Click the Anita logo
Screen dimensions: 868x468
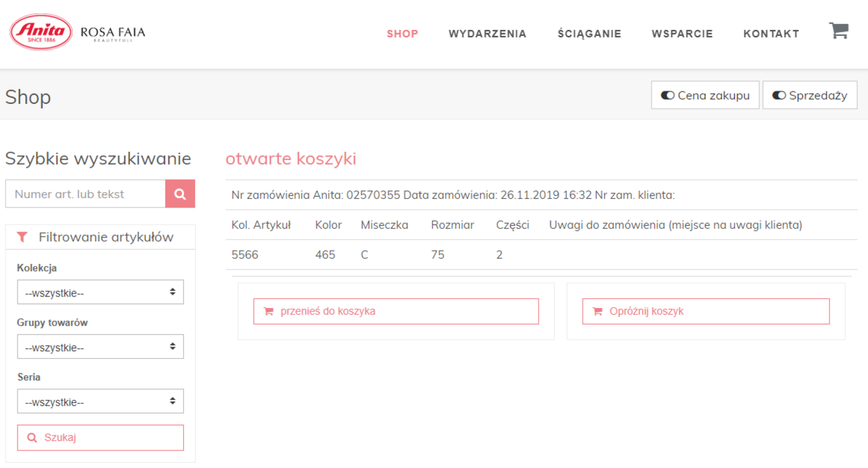(41, 32)
